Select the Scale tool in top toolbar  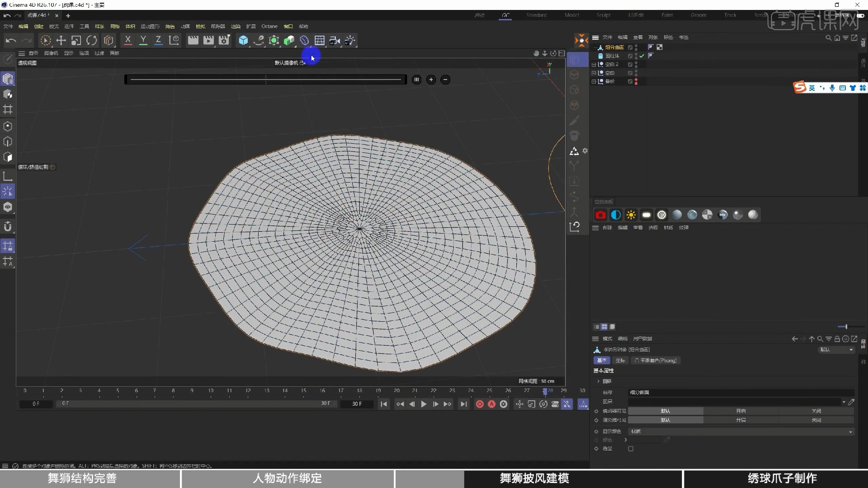[76, 41]
